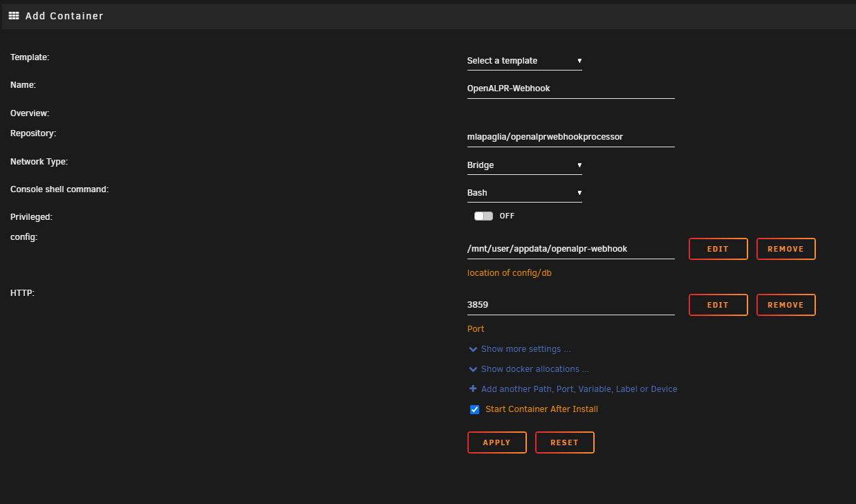The height and width of the screenshot is (504, 856).
Task: Click the chevron icon beside Show more settings
Action: pos(473,349)
